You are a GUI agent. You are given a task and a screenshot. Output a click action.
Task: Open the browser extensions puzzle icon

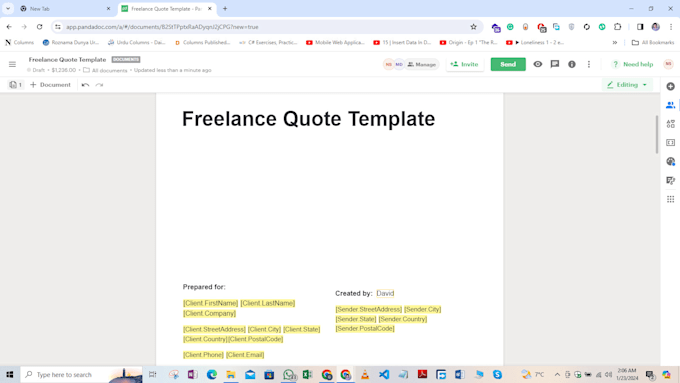pyautogui.click(x=618, y=27)
